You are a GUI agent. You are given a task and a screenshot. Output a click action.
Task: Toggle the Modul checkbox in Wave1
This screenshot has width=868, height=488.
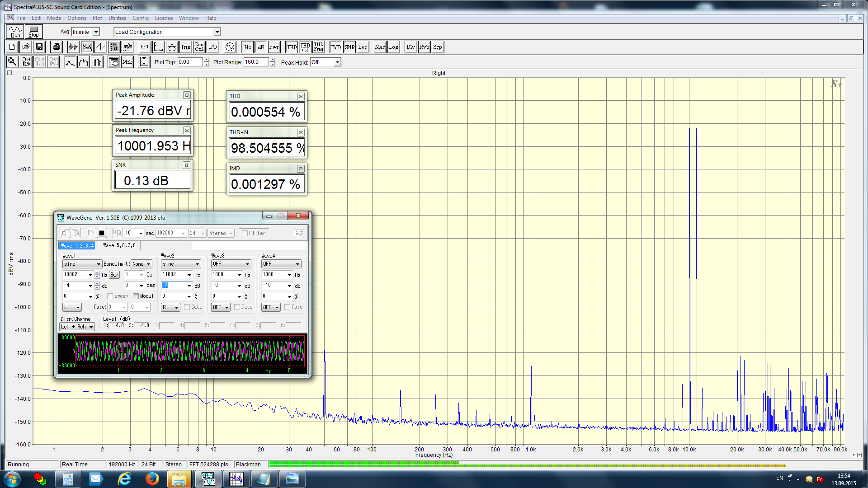[x=136, y=296]
